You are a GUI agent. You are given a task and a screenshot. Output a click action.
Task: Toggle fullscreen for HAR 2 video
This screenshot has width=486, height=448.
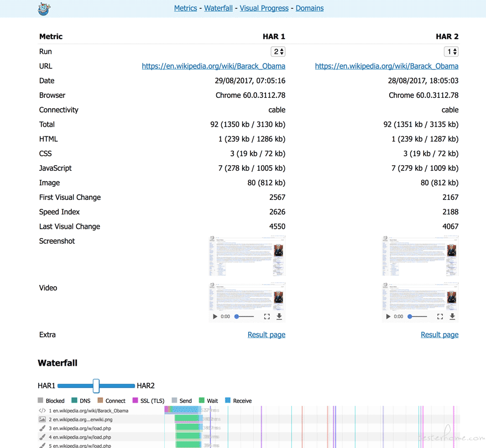click(x=440, y=317)
